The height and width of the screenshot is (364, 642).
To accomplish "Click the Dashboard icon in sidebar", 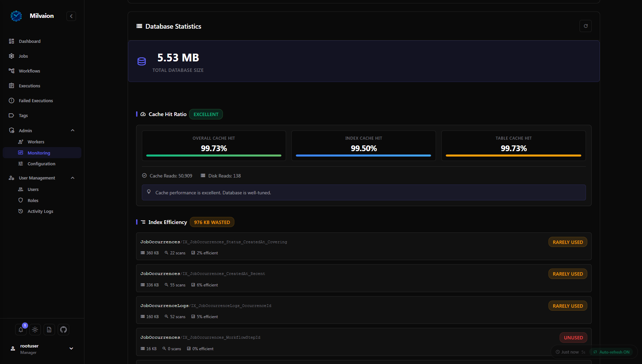I will (11, 41).
